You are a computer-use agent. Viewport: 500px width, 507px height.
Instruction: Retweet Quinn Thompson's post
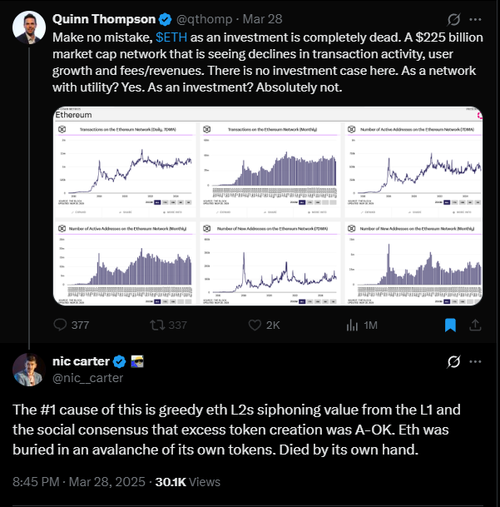pyautogui.click(x=168, y=325)
